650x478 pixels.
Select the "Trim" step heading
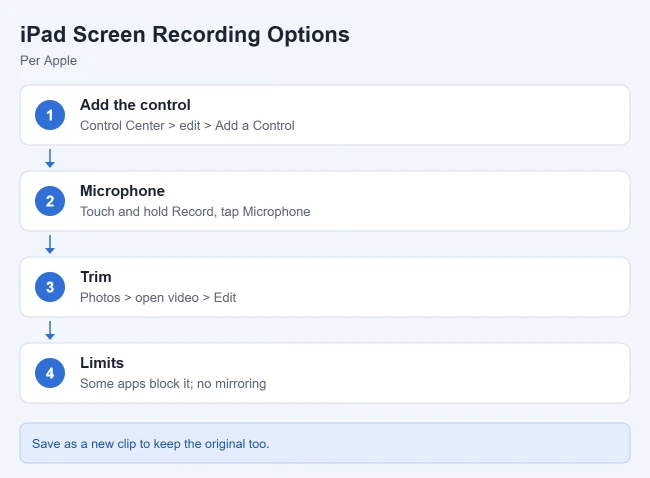click(96, 277)
